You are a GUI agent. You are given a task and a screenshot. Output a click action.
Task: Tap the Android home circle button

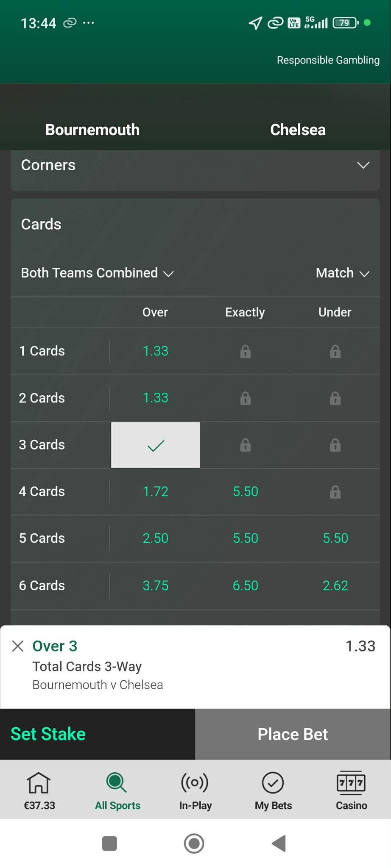(x=194, y=843)
